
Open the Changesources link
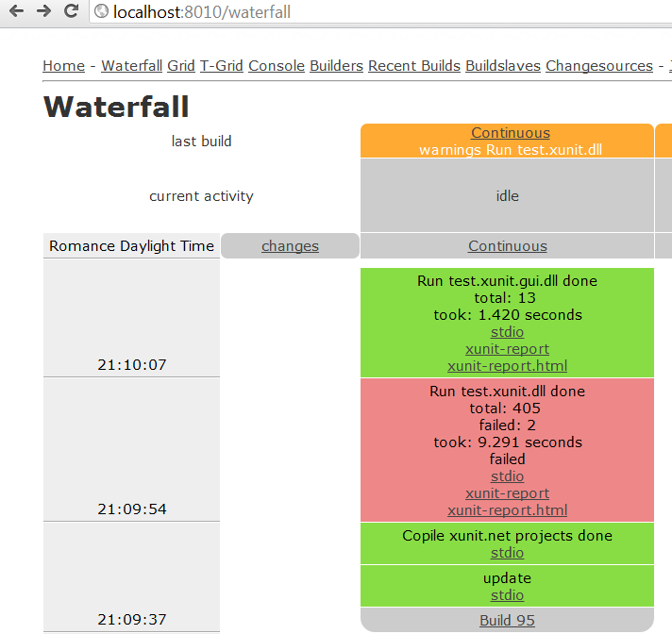(x=599, y=66)
